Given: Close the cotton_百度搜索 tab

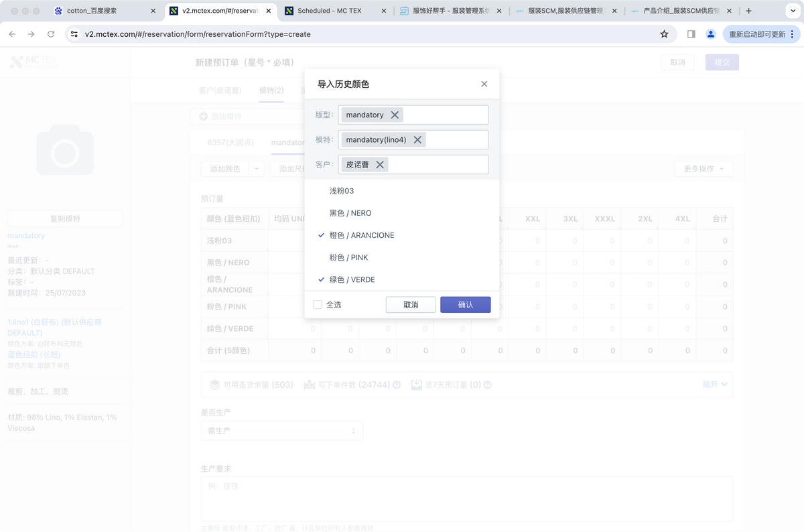Looking at the screenshot, I should [x=153, y=11].
